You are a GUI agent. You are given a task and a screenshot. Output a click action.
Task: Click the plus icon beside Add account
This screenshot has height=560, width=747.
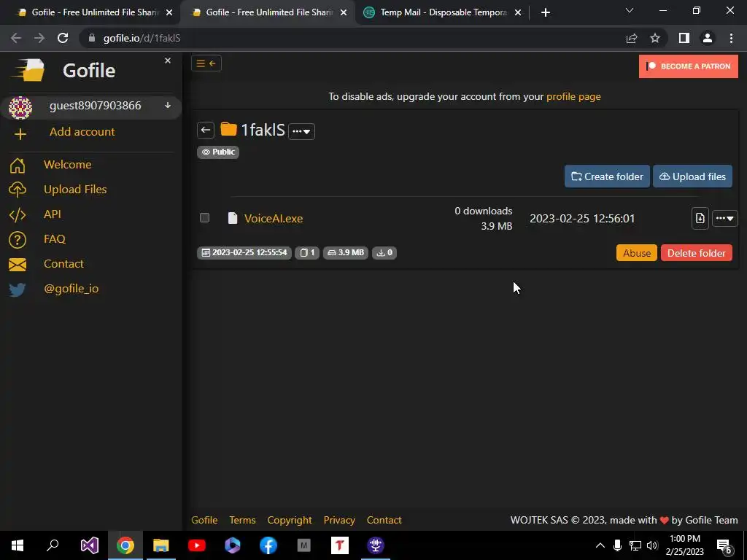coord(20,134)
